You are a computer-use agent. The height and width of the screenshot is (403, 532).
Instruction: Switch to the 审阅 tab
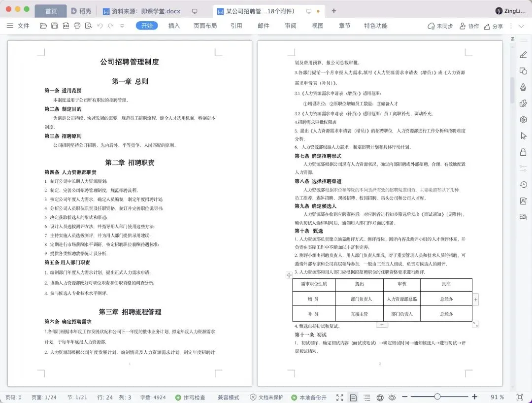[291, 26]
